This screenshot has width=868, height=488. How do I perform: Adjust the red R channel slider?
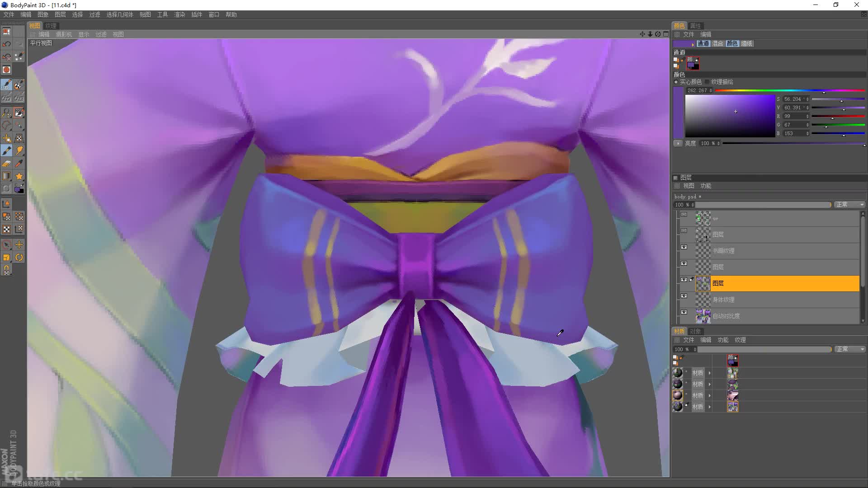pyautogui.click(x=838, y=116)
